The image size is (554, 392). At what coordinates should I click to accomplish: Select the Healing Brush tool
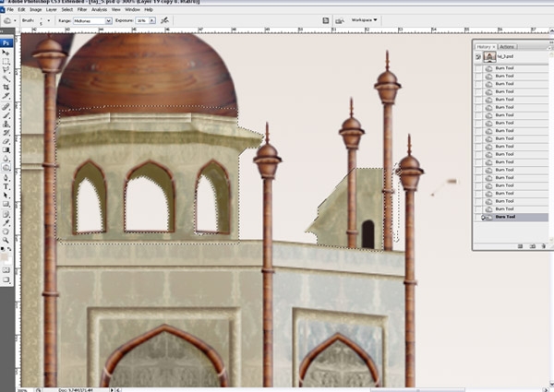6,107
